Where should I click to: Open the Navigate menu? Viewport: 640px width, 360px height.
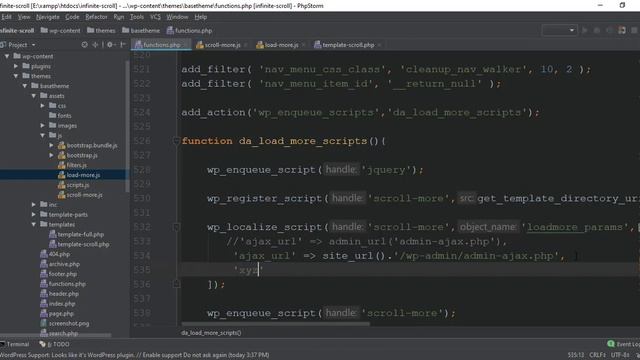pyautogui.click(x=48, y=17)
